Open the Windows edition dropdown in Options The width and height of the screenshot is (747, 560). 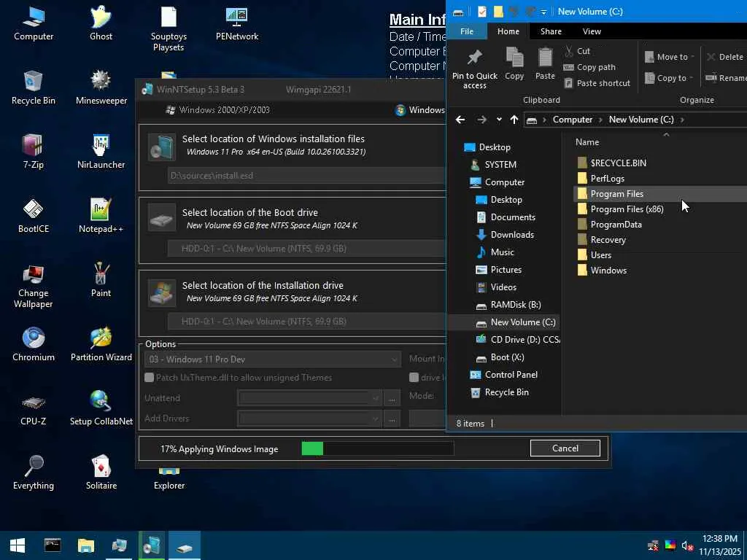coord(272,359)
